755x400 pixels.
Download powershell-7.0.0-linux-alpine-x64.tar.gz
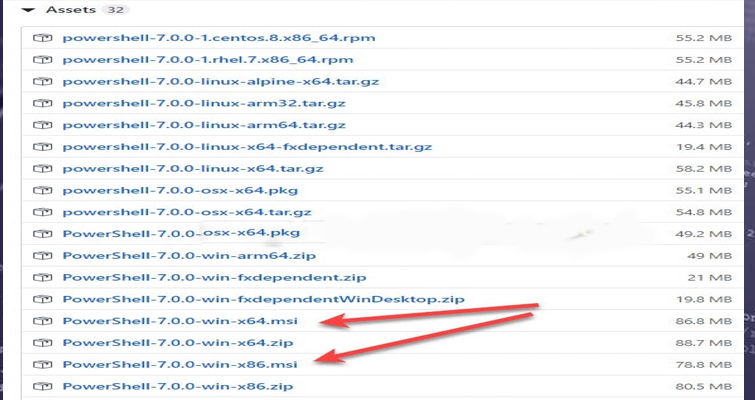[x=221, y=81]
